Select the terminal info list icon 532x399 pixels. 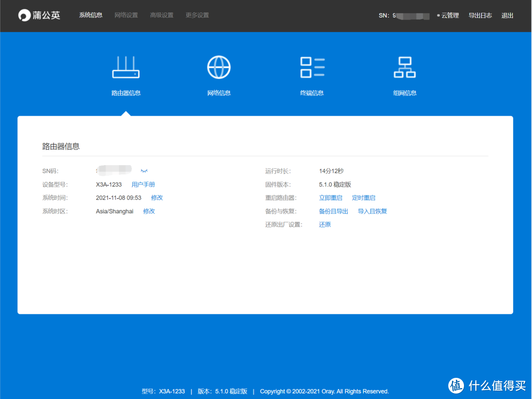312,67
